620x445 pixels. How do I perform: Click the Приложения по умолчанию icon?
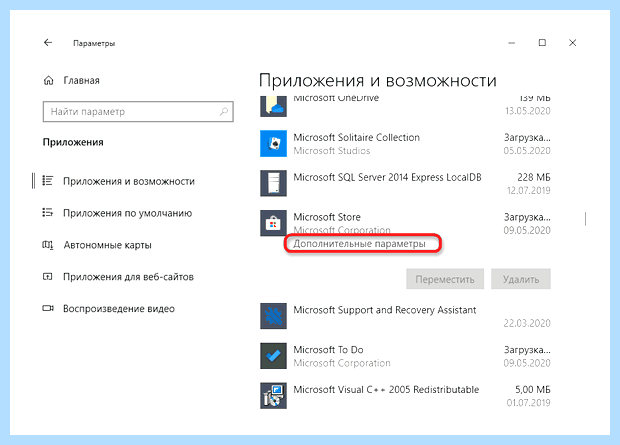point(47,213)
